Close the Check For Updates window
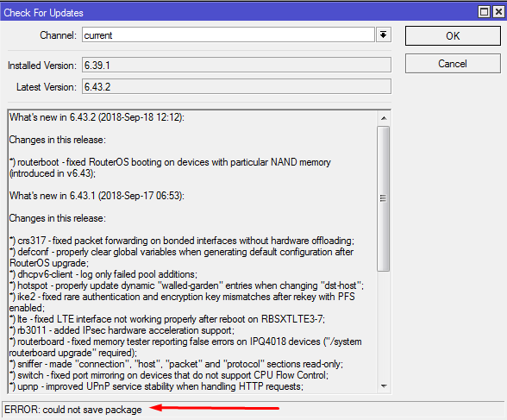 click(x=498, y=12)
